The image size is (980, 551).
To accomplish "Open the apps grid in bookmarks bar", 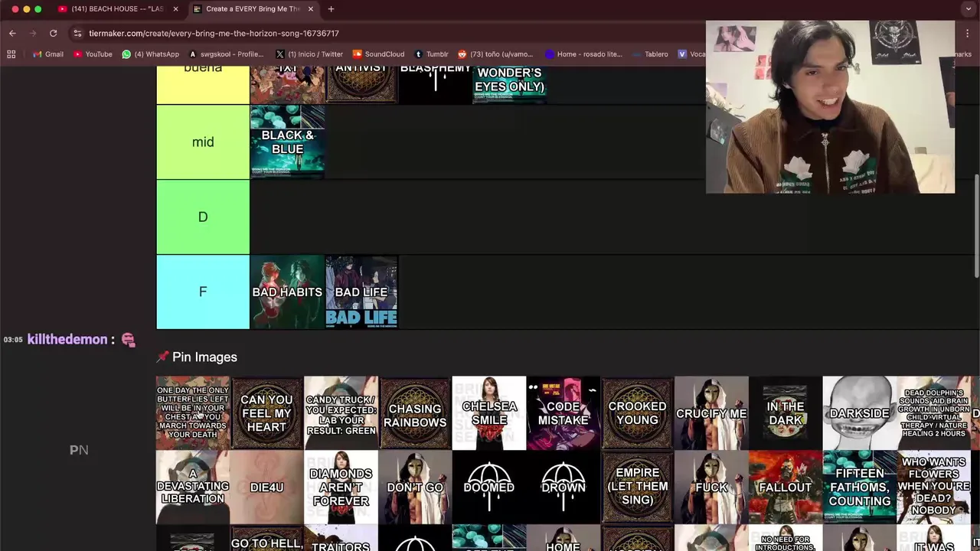I will [x=11, y=54].
